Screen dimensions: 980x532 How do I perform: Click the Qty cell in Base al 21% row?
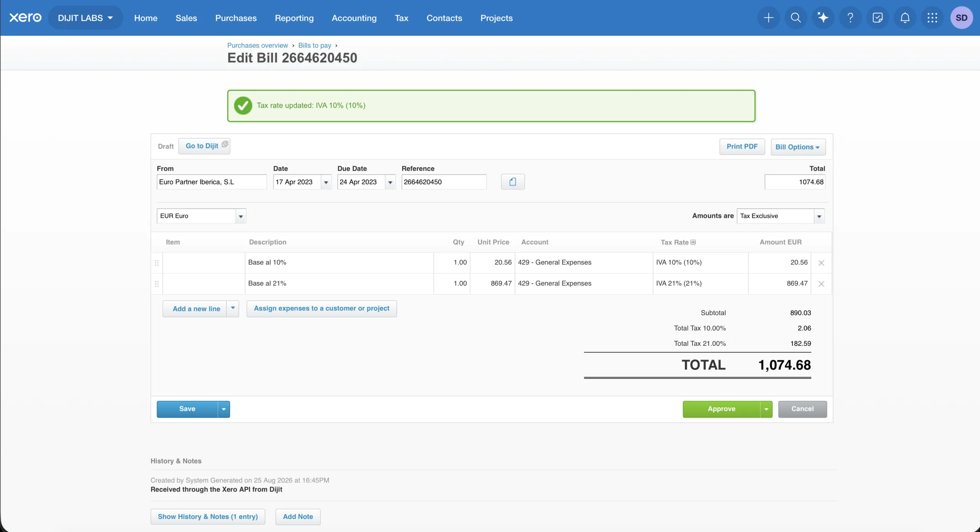tap(452, 284)
